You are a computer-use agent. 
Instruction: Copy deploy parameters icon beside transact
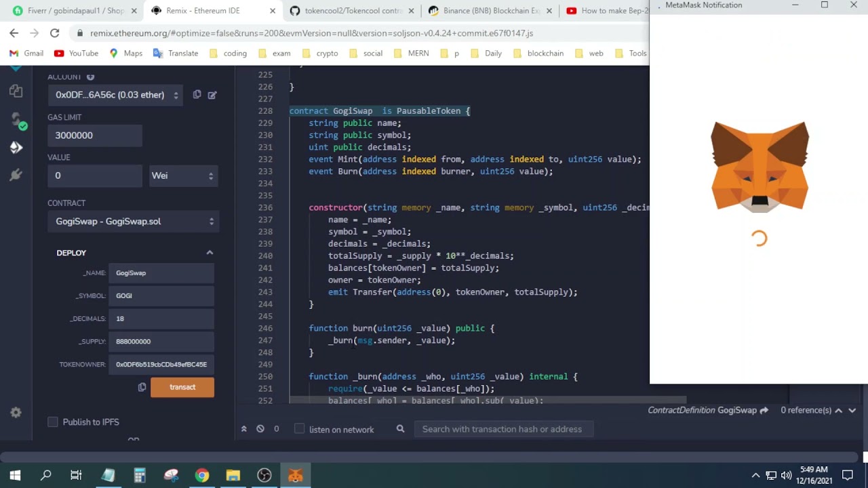[x=142, y=387]
